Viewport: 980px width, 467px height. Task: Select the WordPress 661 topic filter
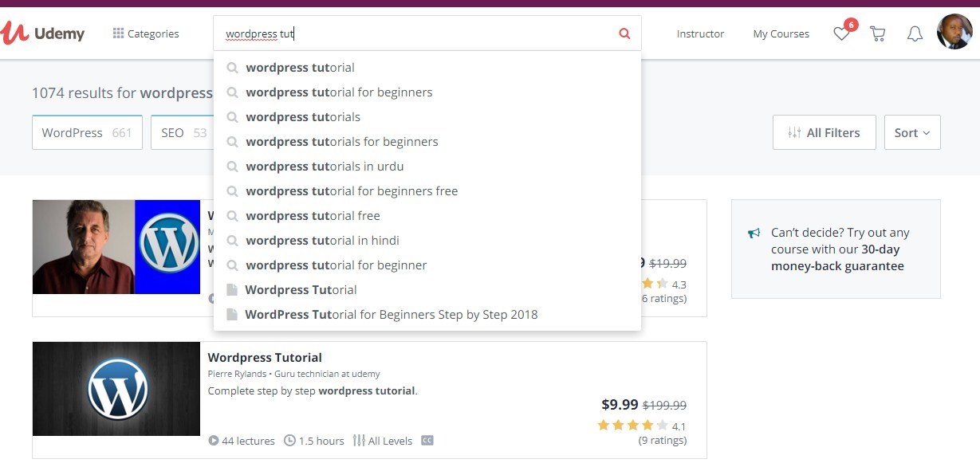click(87, 133)
